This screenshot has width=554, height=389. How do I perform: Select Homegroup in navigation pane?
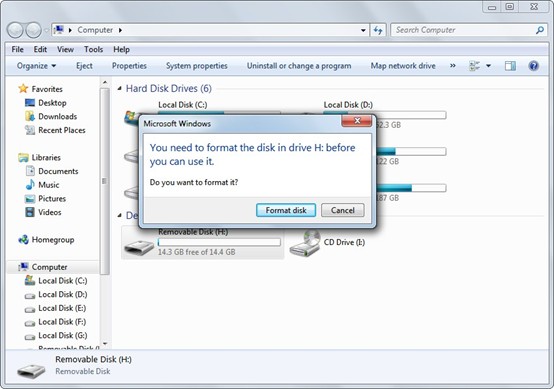53,240
